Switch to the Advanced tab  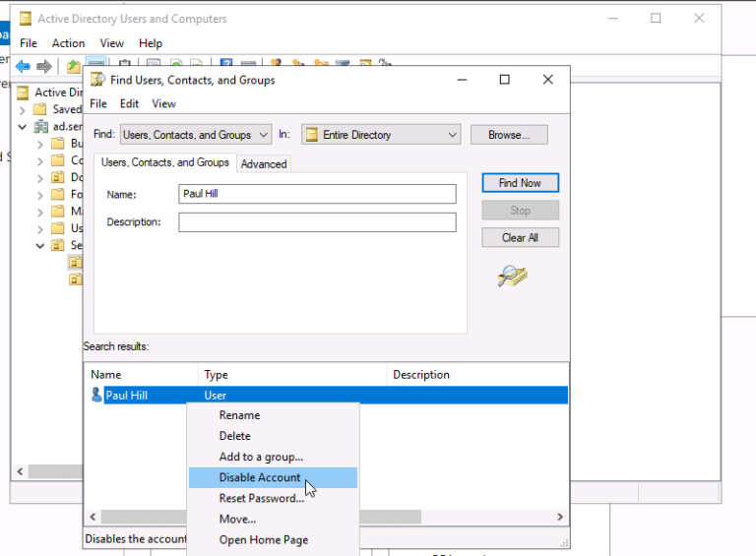(x=264, y=164)
